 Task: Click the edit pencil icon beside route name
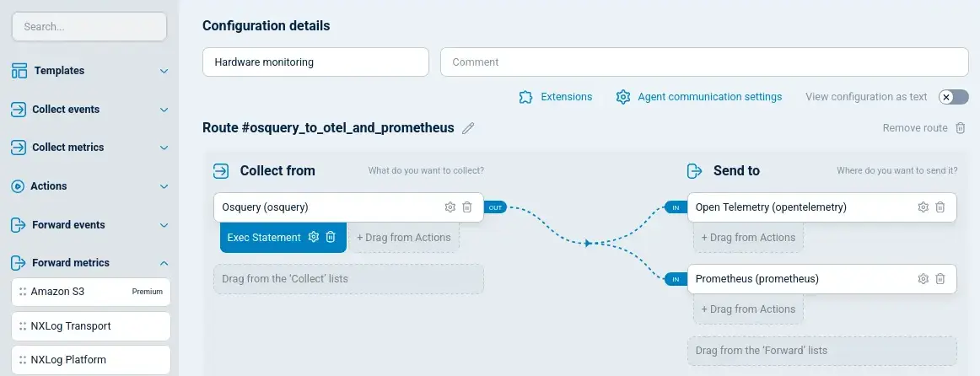[468, 128]
